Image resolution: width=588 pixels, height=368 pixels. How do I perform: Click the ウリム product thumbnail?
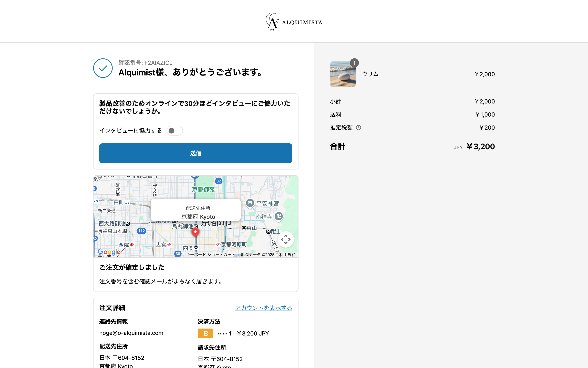coord(343,74)
